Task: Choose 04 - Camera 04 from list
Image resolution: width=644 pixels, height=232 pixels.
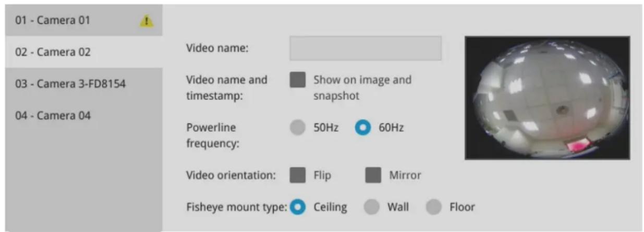Action: (83, 115)
